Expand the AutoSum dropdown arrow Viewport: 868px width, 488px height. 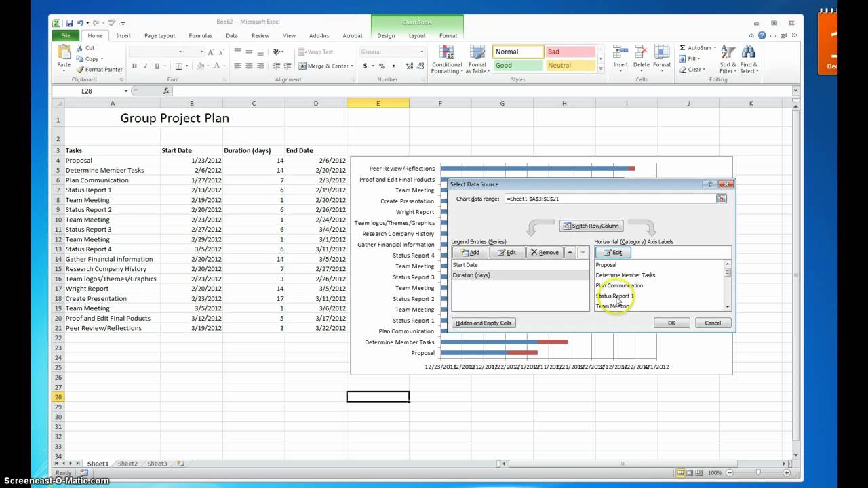point(715,48)
